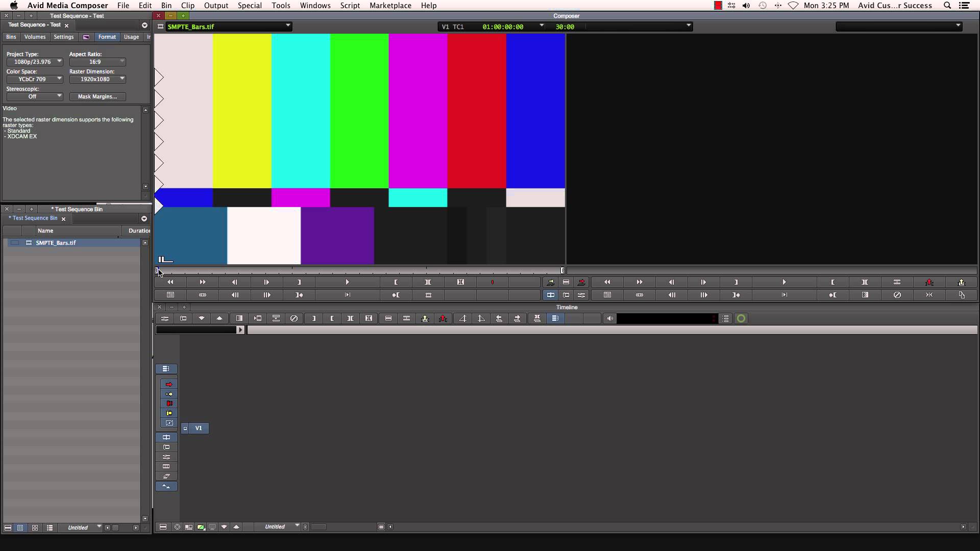The image size is (980, 551).
Task: Open the Color Space YCbCr 709 dropdown
Action: pyautogui.click(x=34, y=79)
